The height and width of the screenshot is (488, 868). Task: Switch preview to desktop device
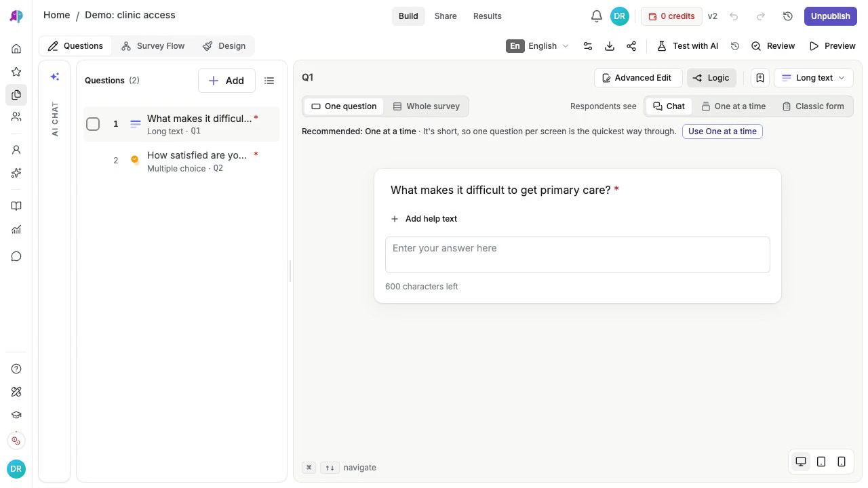[x=801, y=462]
